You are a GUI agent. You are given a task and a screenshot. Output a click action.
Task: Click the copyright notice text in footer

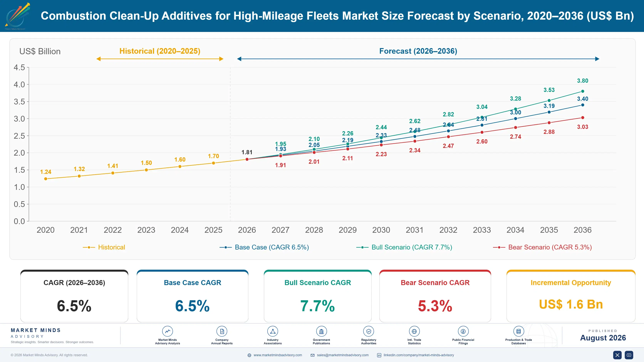click(x=49, y=355)
